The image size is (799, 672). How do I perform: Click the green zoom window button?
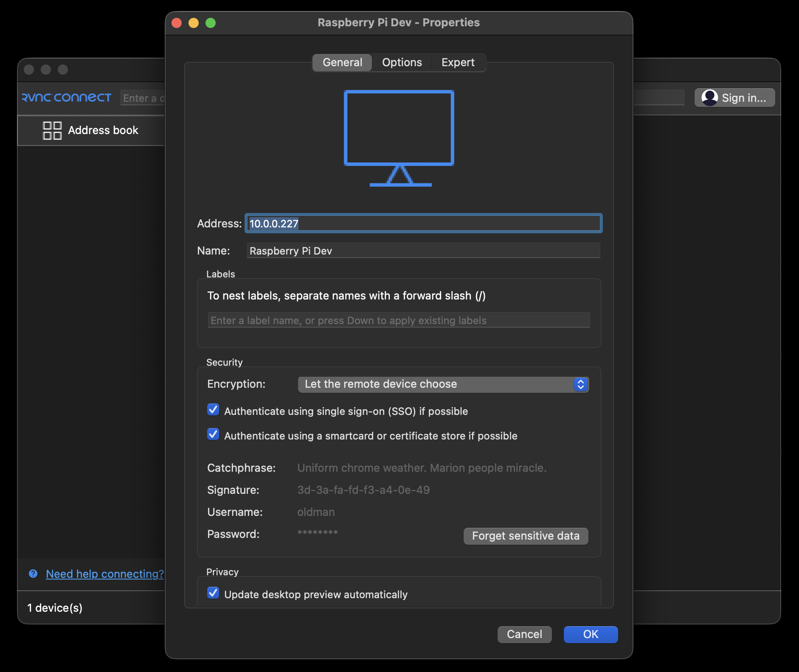pos(211,23)
